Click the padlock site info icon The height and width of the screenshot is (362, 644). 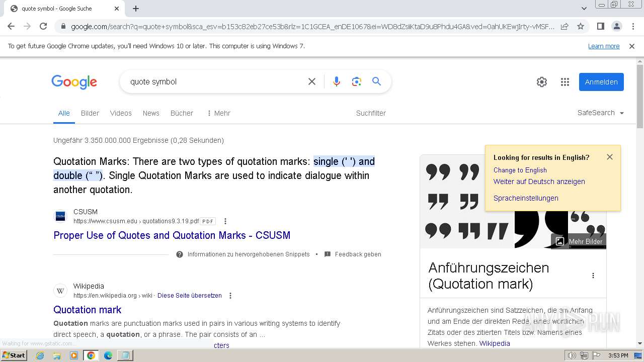63,27
